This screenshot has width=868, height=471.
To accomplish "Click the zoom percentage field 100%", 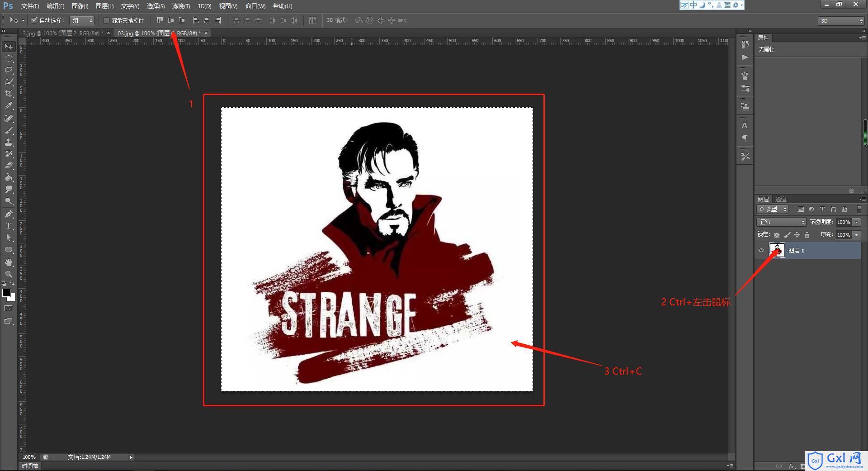I will pos(29,457).
